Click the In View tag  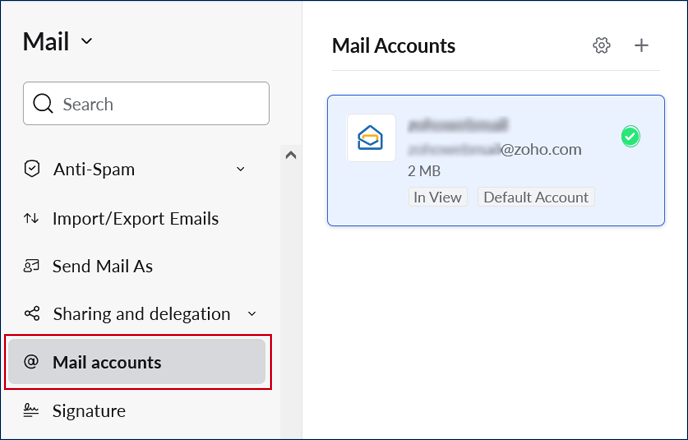tap(437, 197)
